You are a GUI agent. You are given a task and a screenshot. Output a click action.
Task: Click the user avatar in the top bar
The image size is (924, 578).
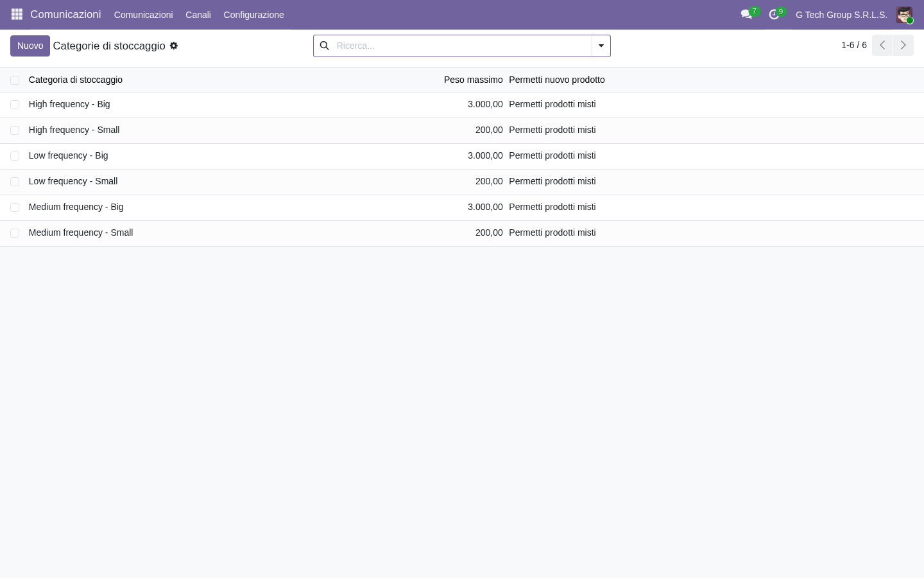point(904,15)
